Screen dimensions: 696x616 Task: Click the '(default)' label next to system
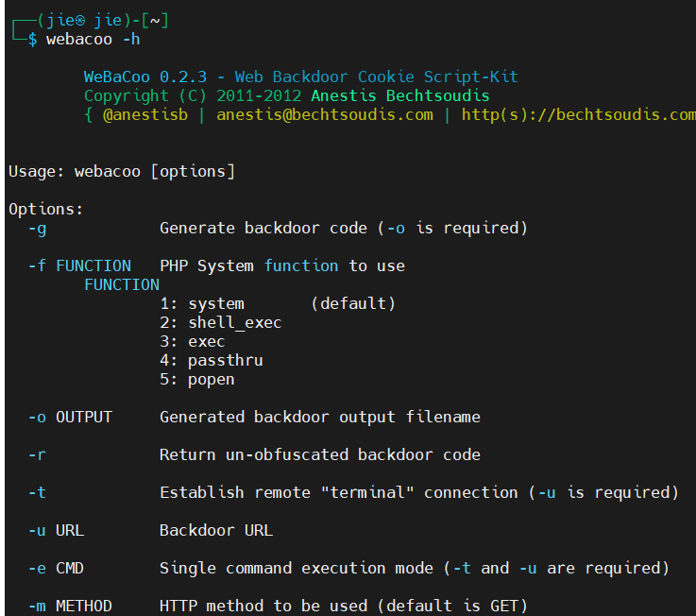(353, 304)
